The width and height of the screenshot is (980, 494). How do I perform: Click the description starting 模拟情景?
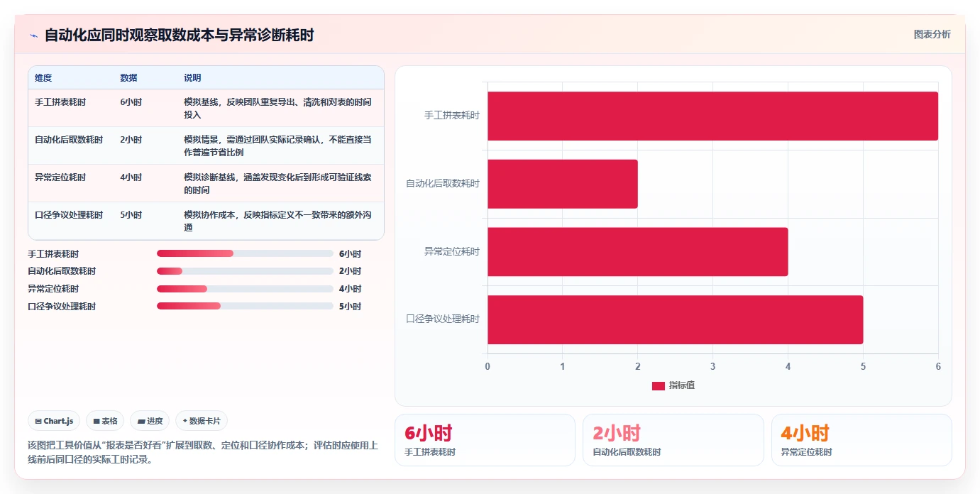tap(277, 146)
